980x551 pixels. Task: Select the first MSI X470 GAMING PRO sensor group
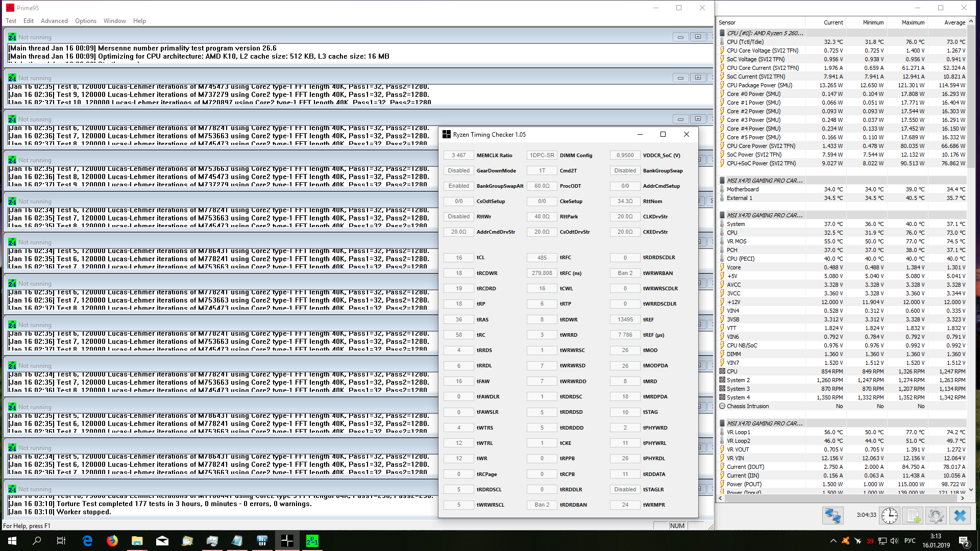[764, 181]
